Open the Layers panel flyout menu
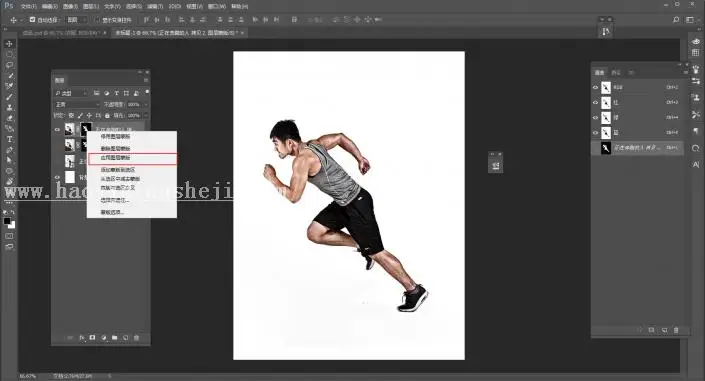Viewport: 705px width, 381px height. [x=146, y=80]
